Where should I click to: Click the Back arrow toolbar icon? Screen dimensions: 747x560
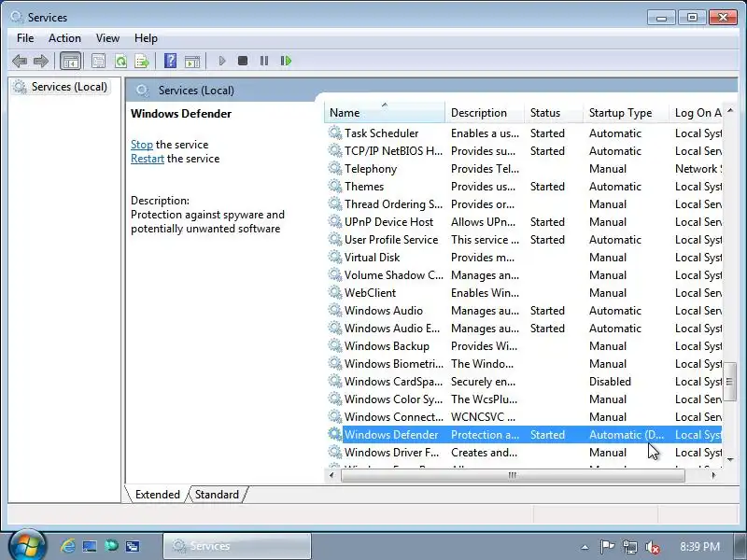pyautogui.click(x=20, y=61)
